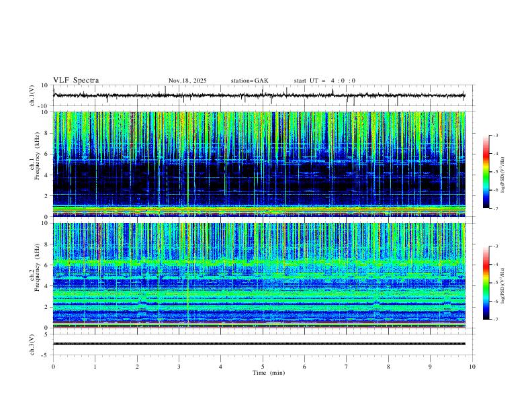
Task: Click the '-7' tick on the ch.1 color bar
Action: [x=496, y=209]
